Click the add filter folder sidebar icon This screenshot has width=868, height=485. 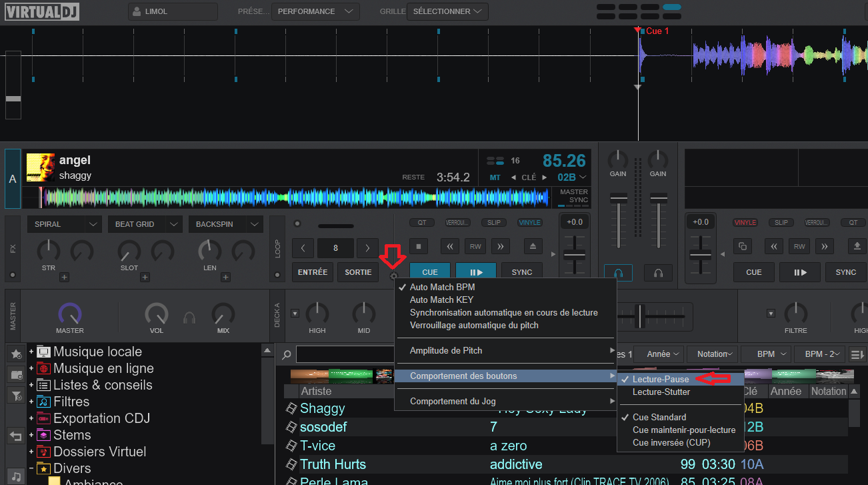pos(16,396)
